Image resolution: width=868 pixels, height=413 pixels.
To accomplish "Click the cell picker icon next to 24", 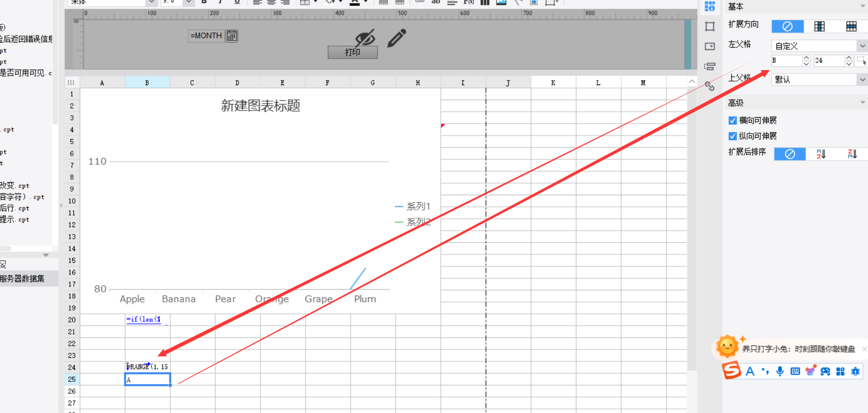I will [x=861, y=61].
